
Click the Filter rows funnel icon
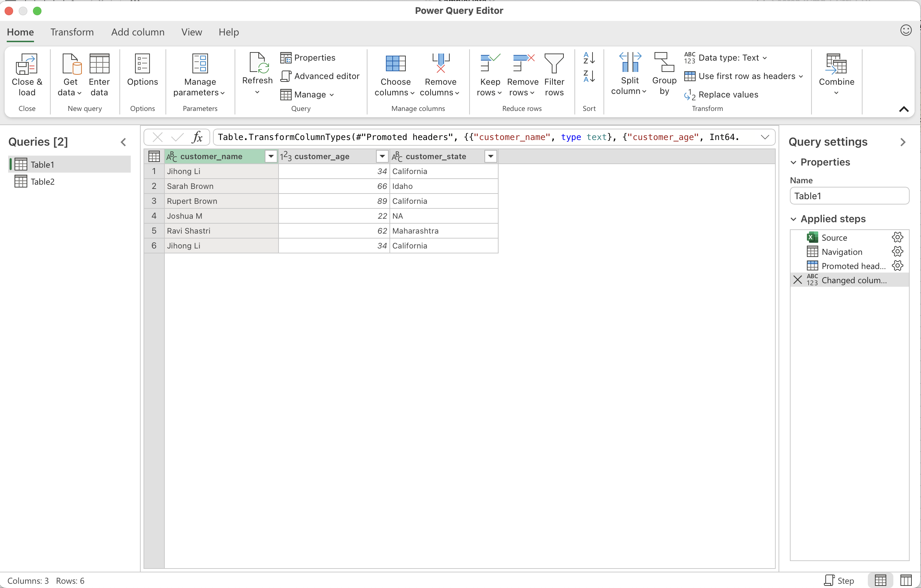(554, 63)
